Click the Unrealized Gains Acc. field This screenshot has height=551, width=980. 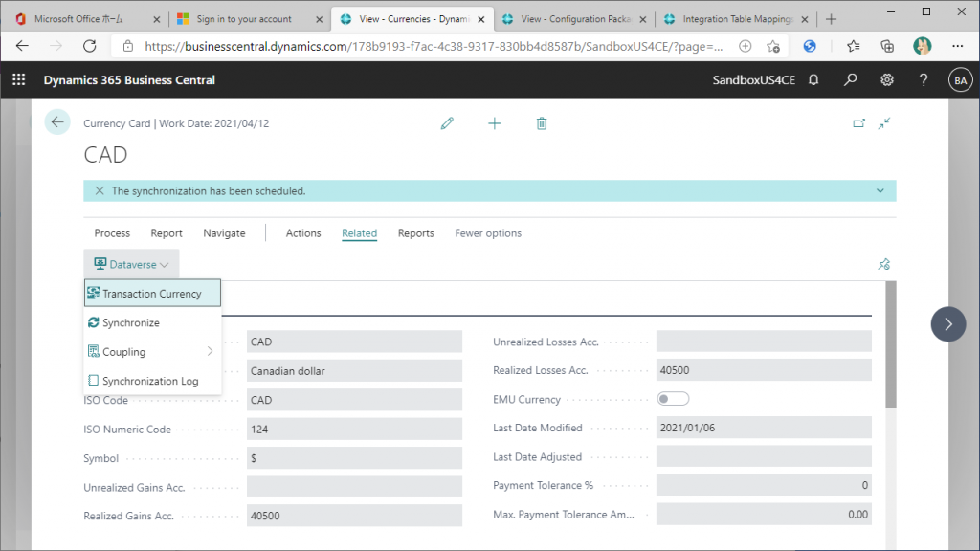[x=354, y=487]
